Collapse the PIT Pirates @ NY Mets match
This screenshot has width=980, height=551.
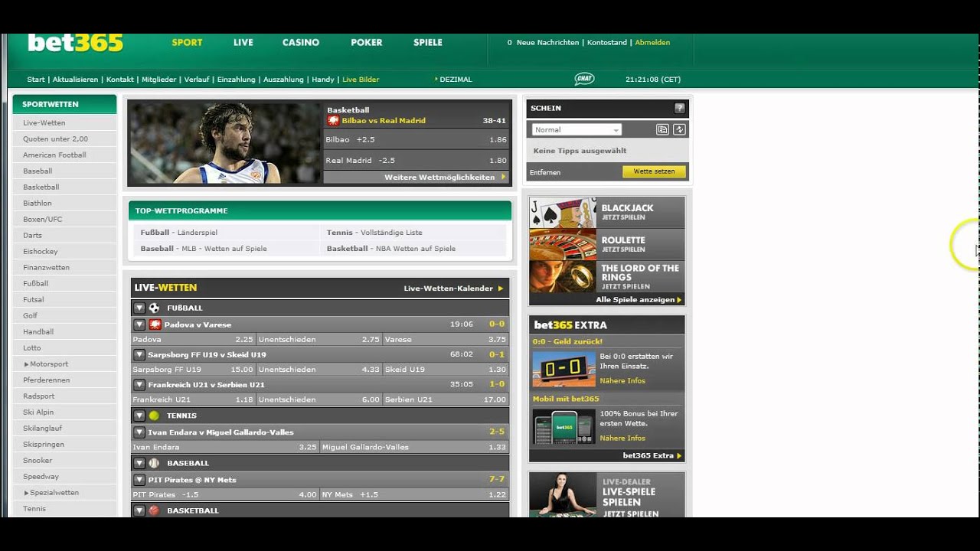[139, 480]
